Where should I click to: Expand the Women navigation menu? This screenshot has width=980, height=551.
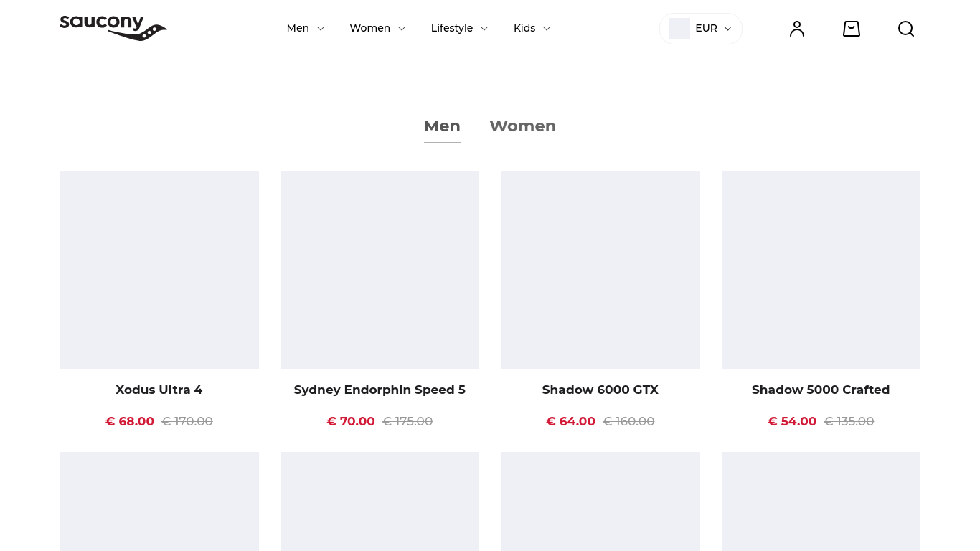(x=377, y=28)
